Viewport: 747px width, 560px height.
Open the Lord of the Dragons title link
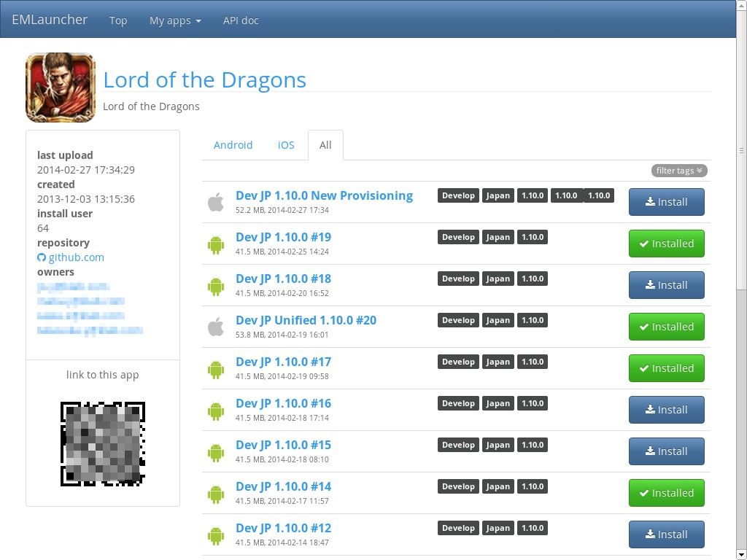coord(204,79)
